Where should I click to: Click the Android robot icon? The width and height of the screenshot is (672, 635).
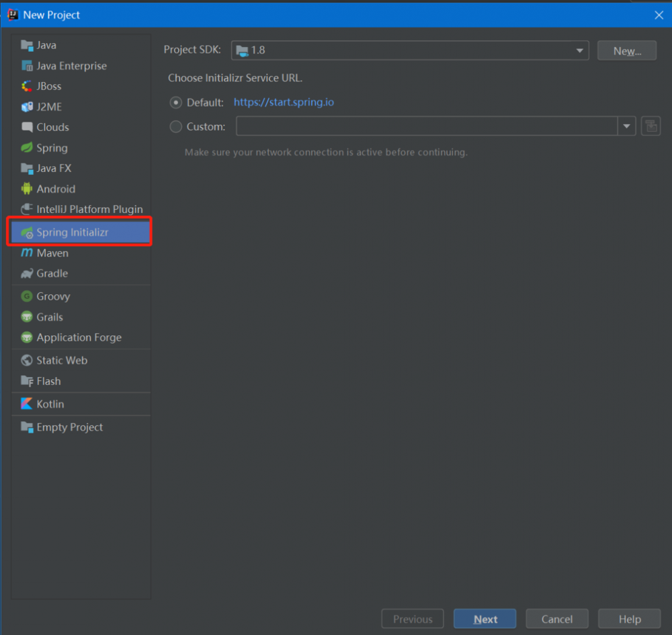27,189
